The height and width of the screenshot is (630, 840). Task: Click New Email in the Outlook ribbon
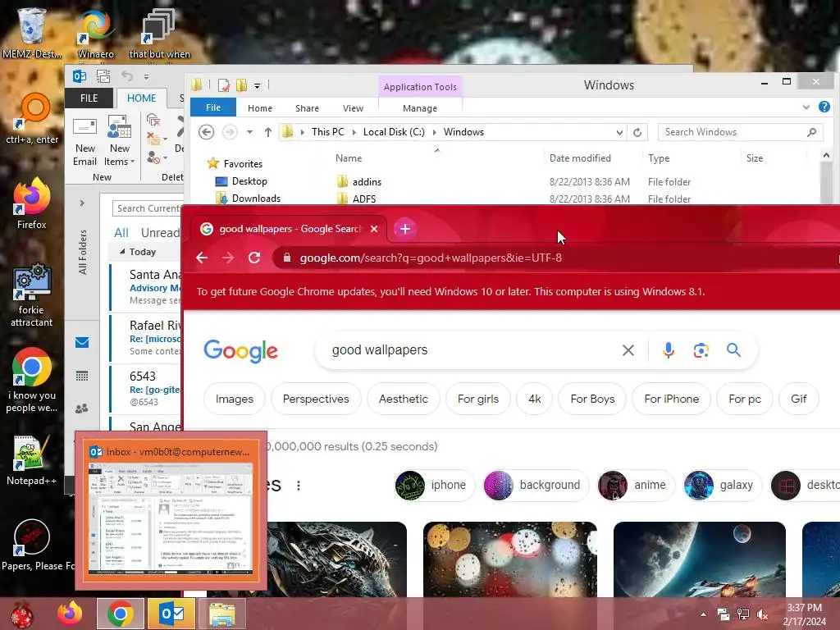pyautogui.click(x=84, y=142)
